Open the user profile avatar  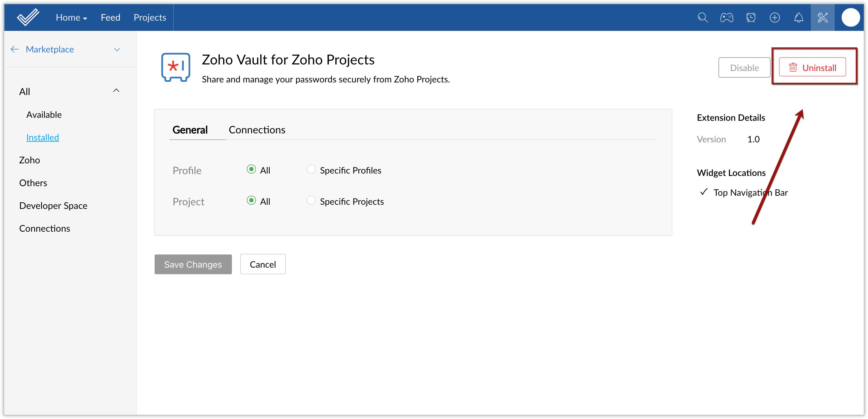(x=851, y=17)
